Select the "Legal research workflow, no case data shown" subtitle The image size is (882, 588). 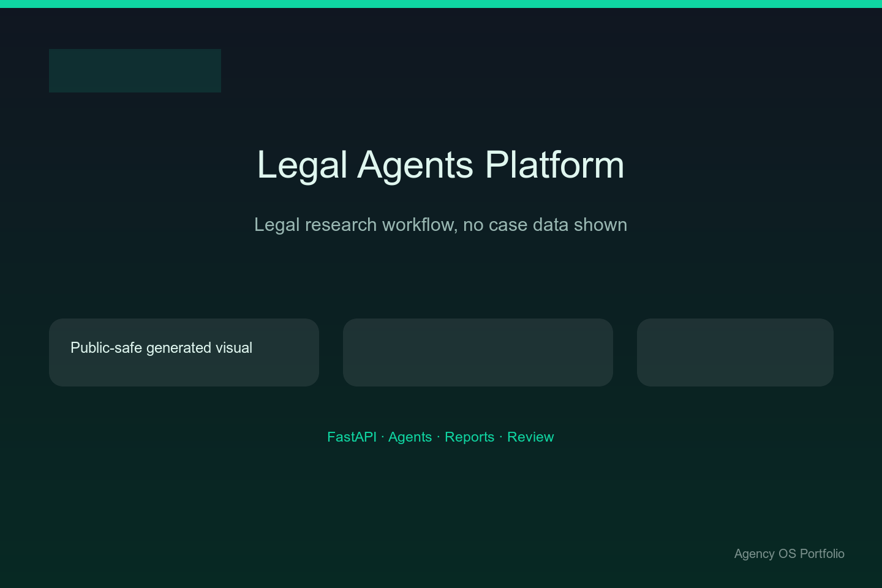point(440,225)
